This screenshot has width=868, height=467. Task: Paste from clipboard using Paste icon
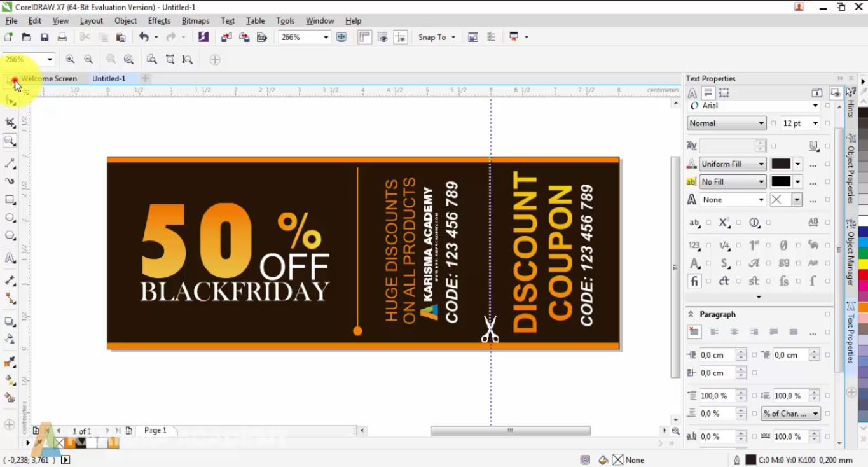coord(120,38)
